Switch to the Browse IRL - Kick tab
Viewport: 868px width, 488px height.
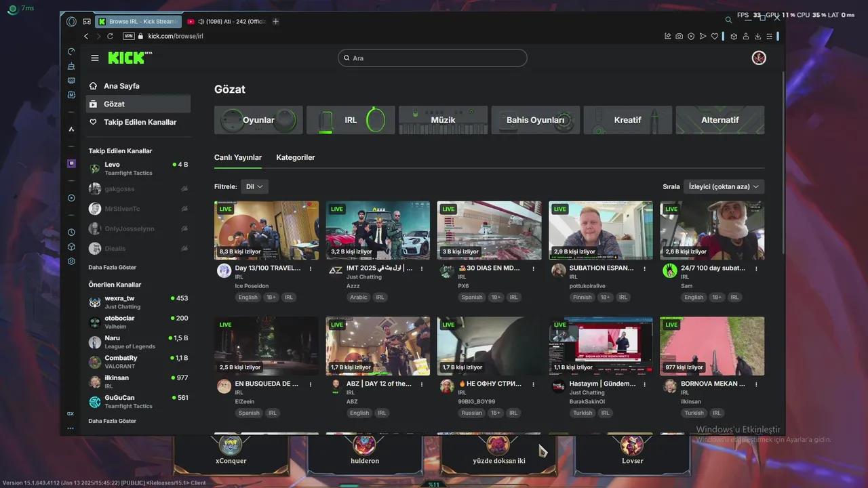click(140, 22)
